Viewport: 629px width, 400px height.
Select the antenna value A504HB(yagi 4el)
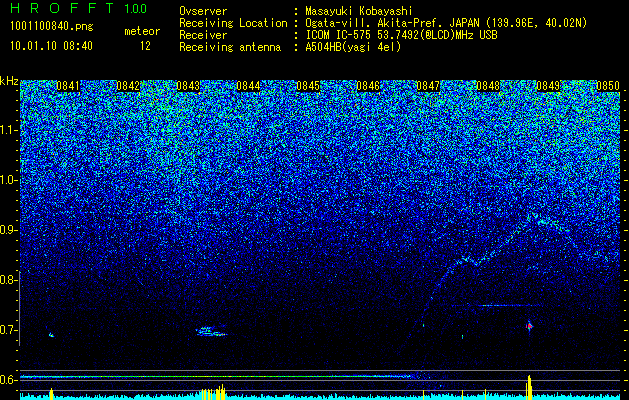[353, 47]
